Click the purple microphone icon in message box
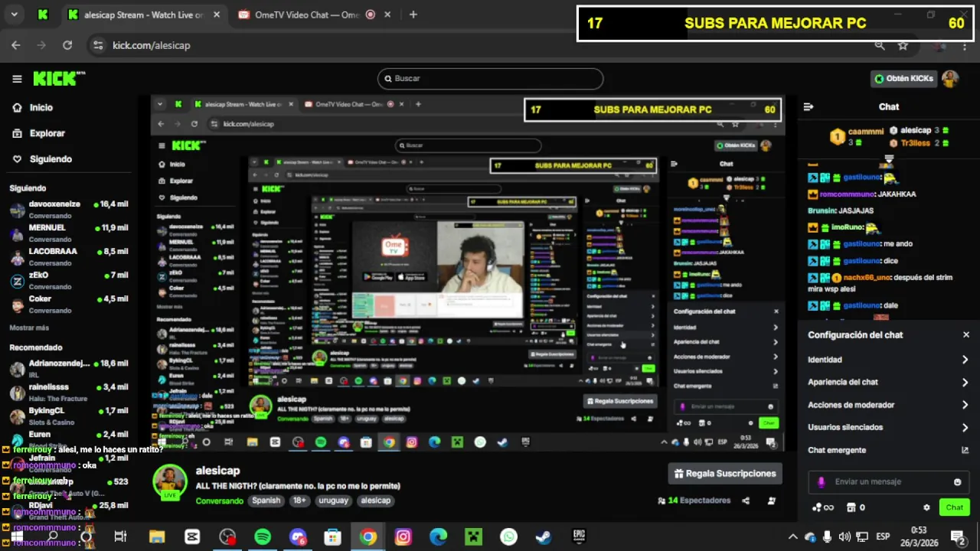Image resolution: width=980 pixels, height=551 pixels. point(821,482)
